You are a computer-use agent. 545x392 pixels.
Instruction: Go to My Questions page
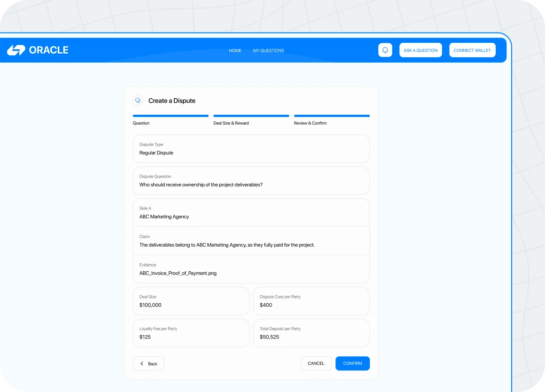click(268, 51)
